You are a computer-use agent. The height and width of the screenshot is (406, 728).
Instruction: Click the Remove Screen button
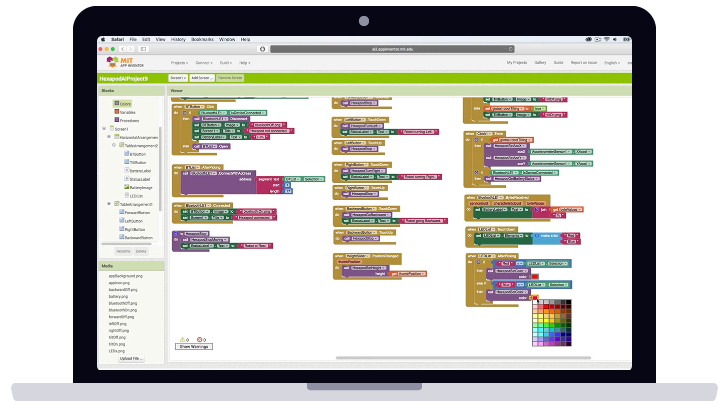click(230, 78)
